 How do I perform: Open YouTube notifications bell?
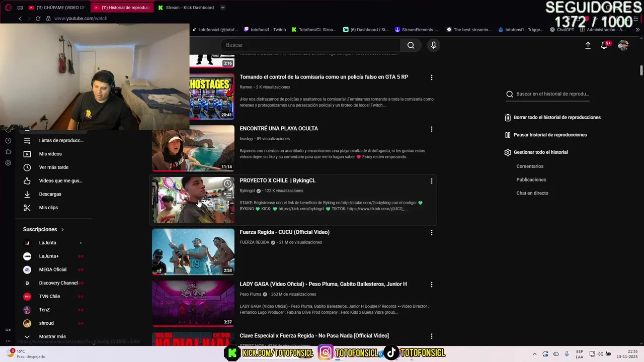(x=605, y=45)
